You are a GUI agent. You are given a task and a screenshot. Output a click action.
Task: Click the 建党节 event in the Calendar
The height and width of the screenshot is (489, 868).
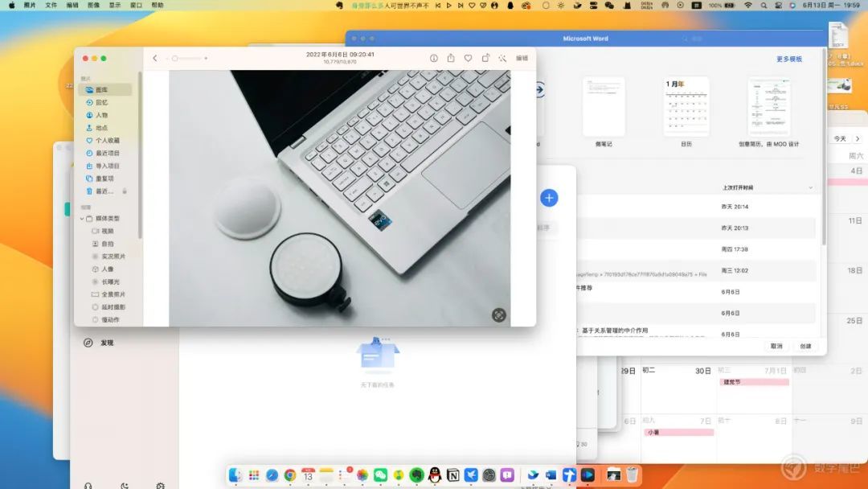[754, 382]
